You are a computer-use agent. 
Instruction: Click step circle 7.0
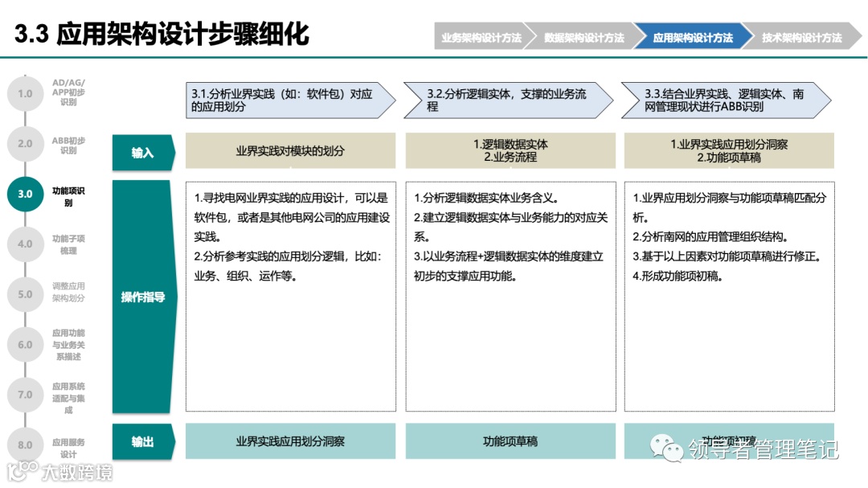pos(25,395)
